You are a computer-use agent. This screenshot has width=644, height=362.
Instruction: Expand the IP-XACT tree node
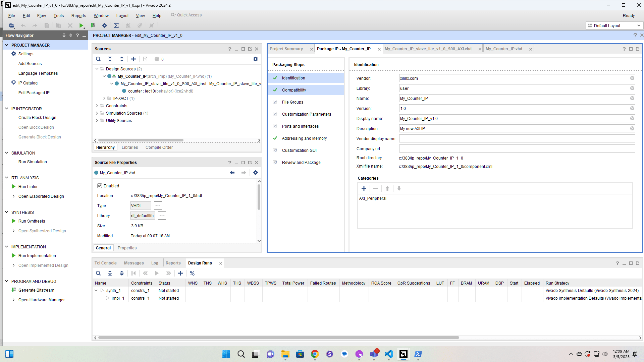pos(104,99)
